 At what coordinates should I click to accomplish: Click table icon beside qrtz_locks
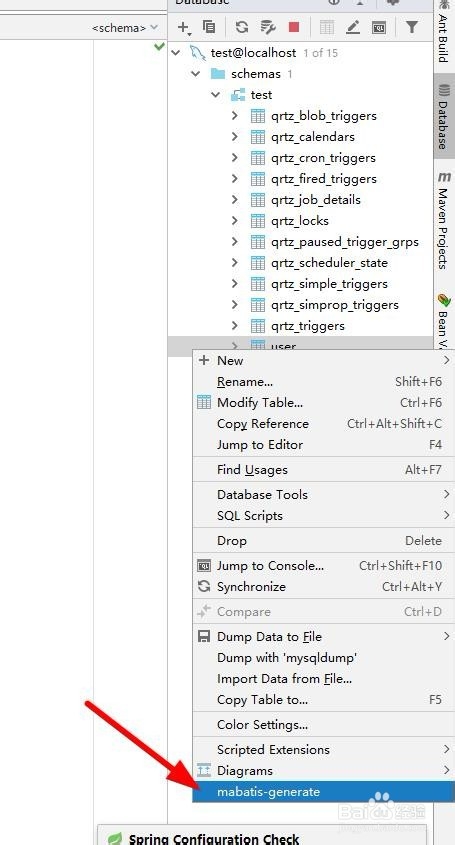click(258, 221)
